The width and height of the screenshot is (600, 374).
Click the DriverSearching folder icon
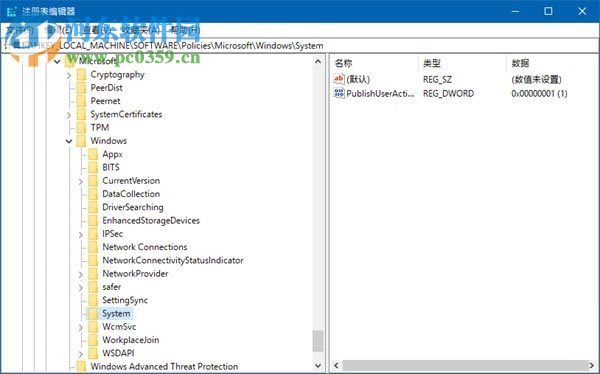[x=93, y=207]
